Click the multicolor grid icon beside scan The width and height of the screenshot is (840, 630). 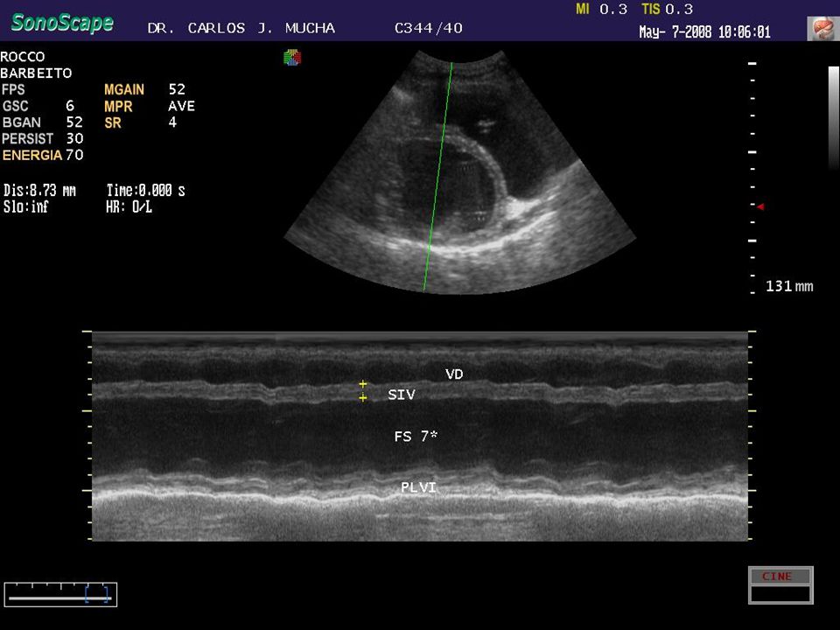point(292,58)
